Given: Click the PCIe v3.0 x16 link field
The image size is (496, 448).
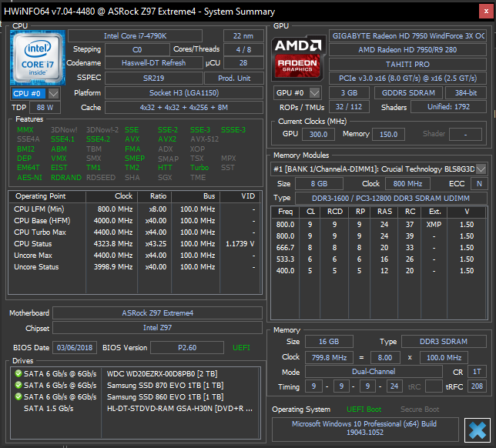Looking at the screenshot, I should coord(407,78).
